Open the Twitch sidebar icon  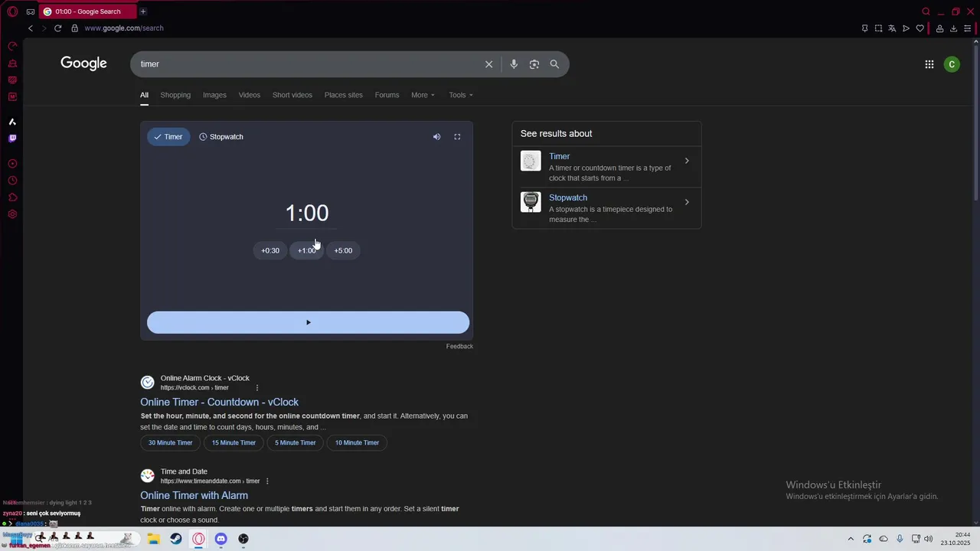[x=12, y=139]
